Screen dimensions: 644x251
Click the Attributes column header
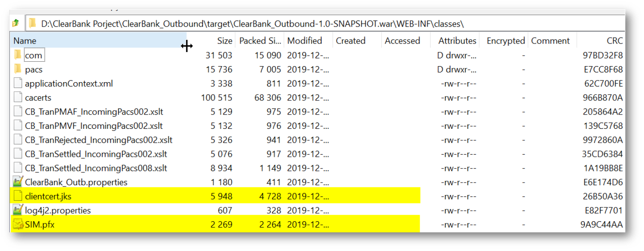tap(457, 41)
